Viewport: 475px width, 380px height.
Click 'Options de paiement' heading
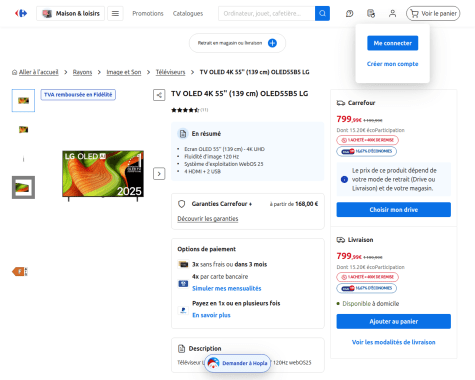coord(206,249)
